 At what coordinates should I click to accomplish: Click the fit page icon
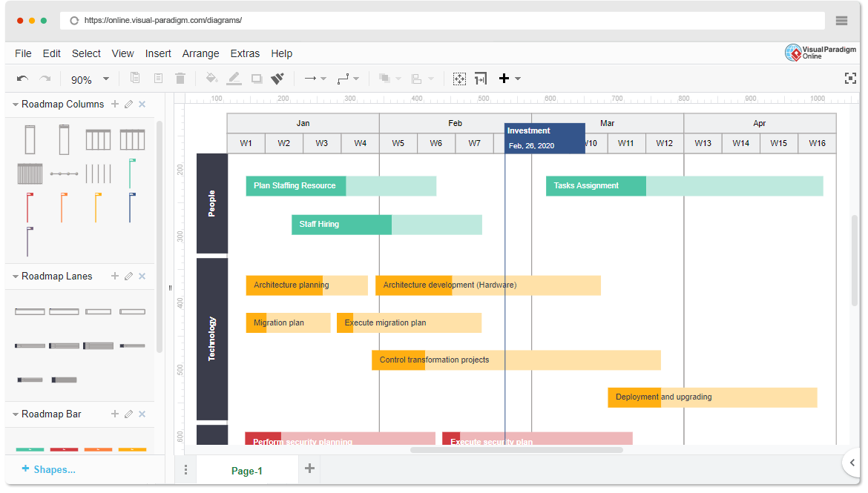point(459,79)
